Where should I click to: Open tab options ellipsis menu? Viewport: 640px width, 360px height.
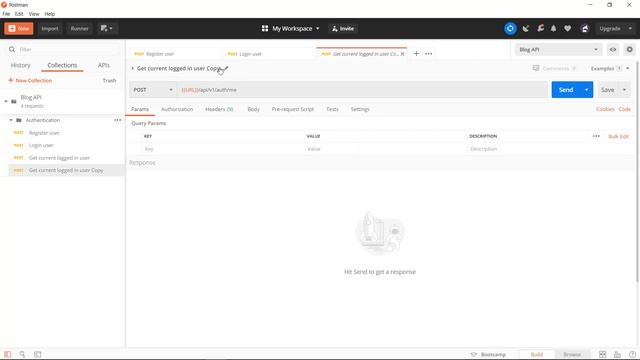pyautogui.click(x=429, y=54)
